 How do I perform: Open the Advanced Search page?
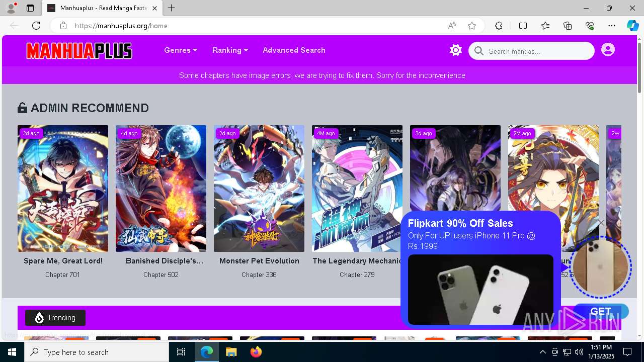(294, 50)
